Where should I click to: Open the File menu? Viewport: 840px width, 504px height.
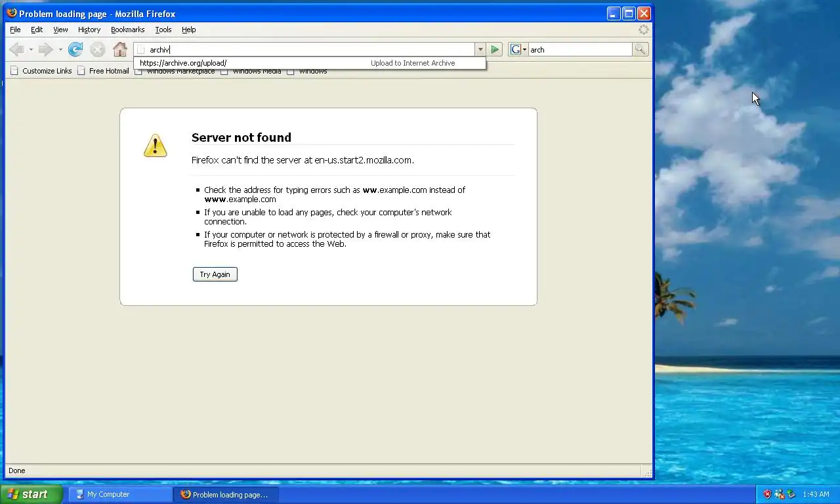click(x=15, y=30)
